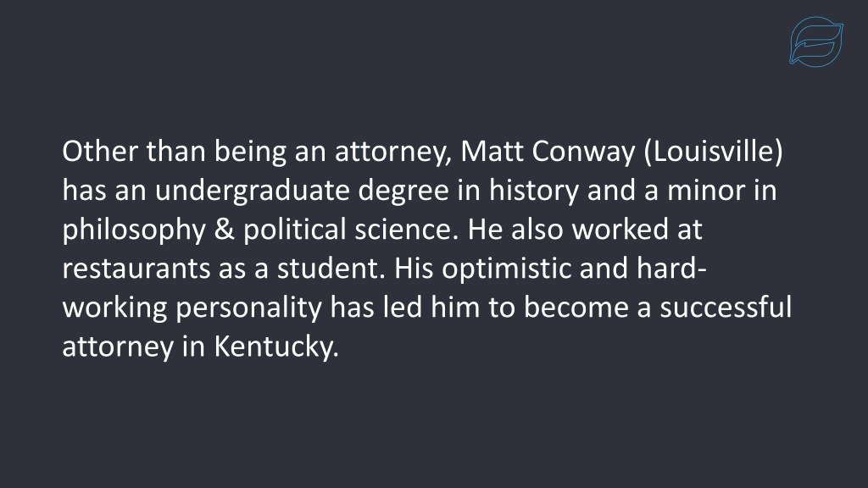Screen dimensions: 868x488
Task: Click the word 'optimistic' in the text
Action: tap(507, 269)
